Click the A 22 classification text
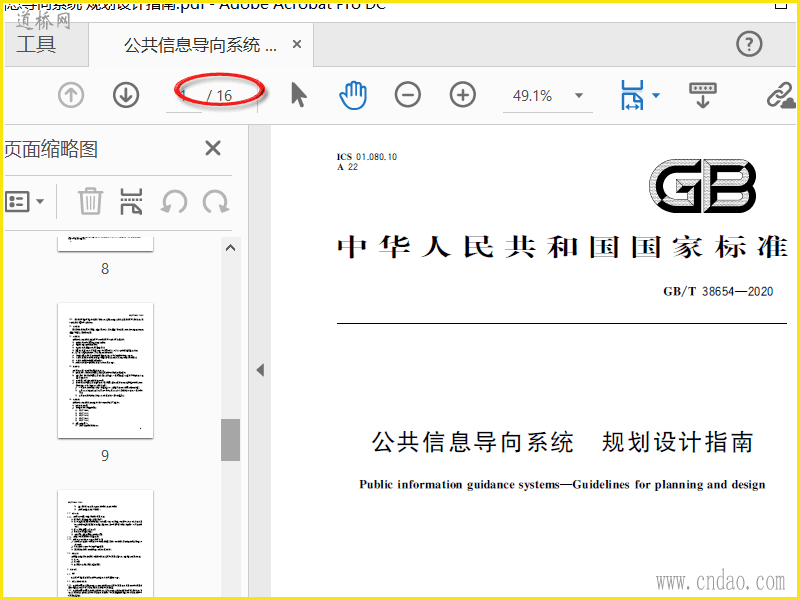Image resolution: width=800 pixels, height=600 pixels. tap(347, 167)
